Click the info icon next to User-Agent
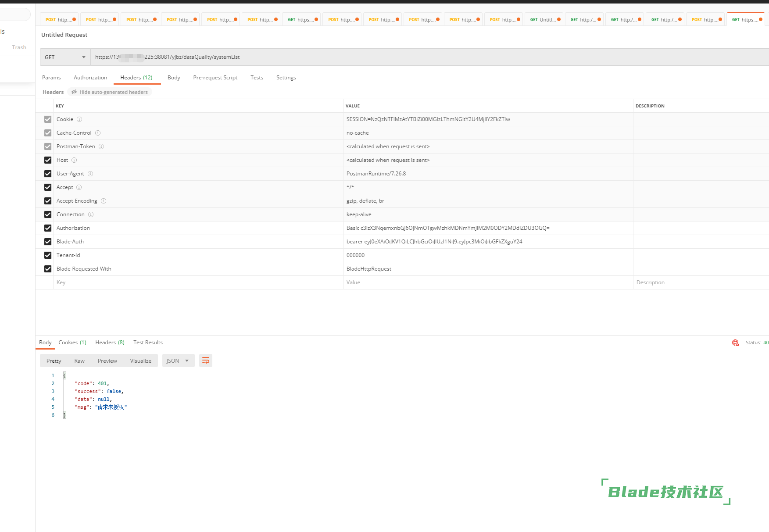The height and width of the screenshot is (532, 769). (90, 174)
